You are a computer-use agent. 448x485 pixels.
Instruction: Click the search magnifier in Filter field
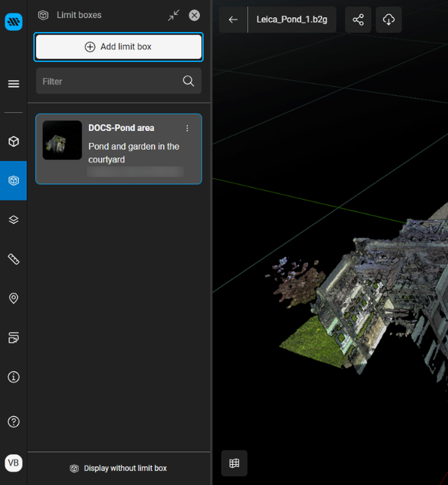(x=188, y=81)
